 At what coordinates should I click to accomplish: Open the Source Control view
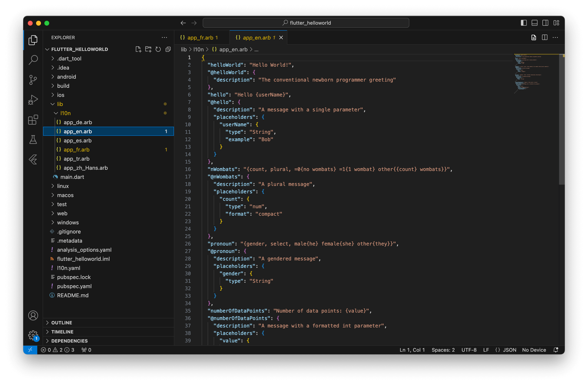click(33, 80)
